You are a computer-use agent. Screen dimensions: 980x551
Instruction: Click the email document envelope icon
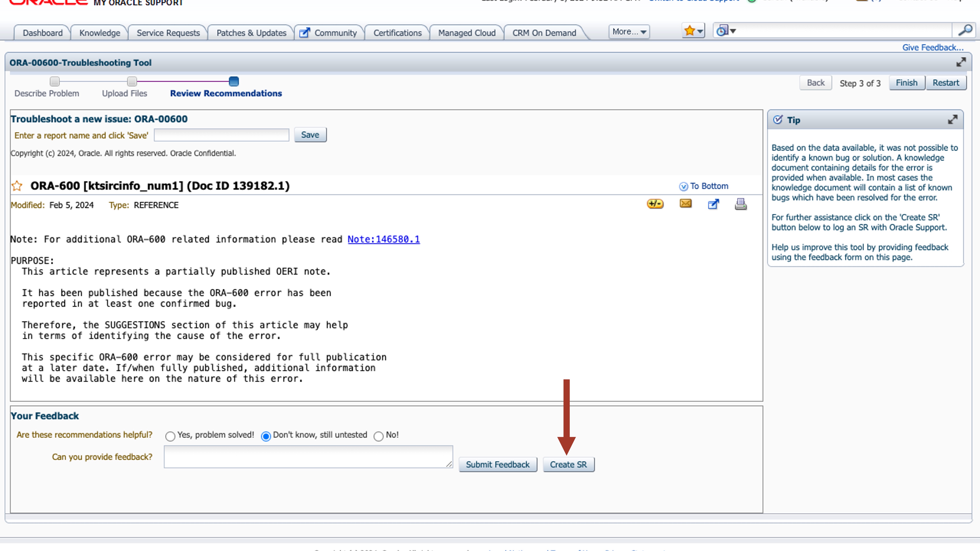coord(686,204)
